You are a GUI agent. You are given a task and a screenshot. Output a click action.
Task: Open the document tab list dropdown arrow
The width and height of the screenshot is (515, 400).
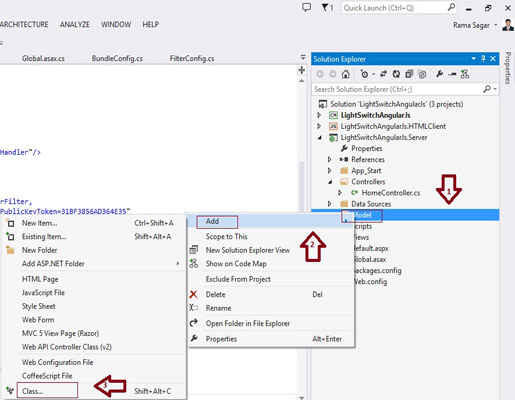coord(303,57)
